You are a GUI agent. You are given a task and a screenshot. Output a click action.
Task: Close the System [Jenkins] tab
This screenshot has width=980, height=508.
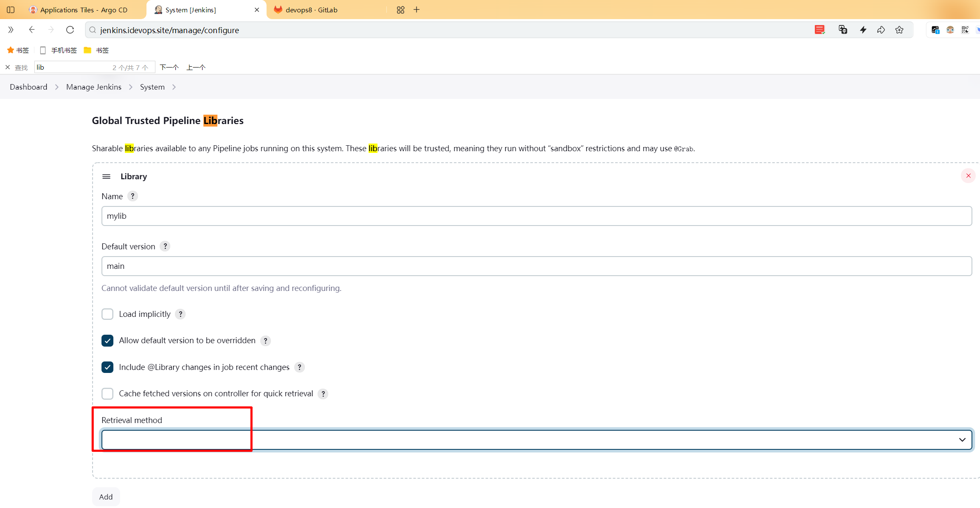point(257,10)
